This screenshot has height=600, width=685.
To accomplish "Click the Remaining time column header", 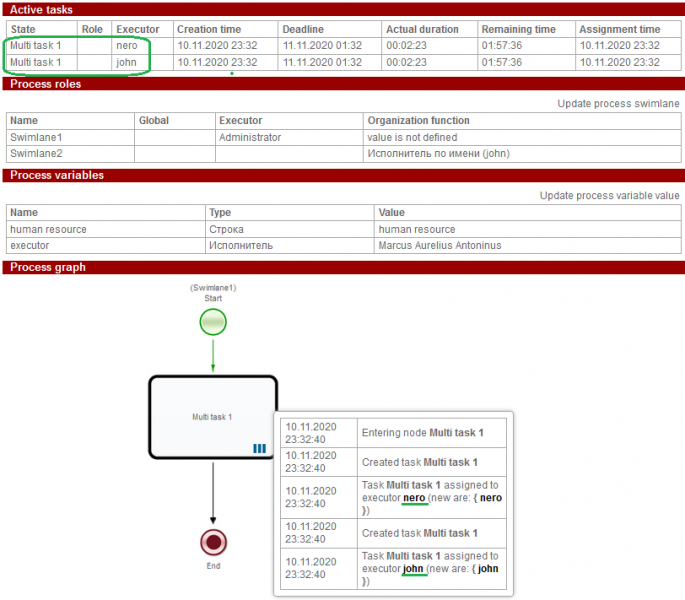I will 520,30.
